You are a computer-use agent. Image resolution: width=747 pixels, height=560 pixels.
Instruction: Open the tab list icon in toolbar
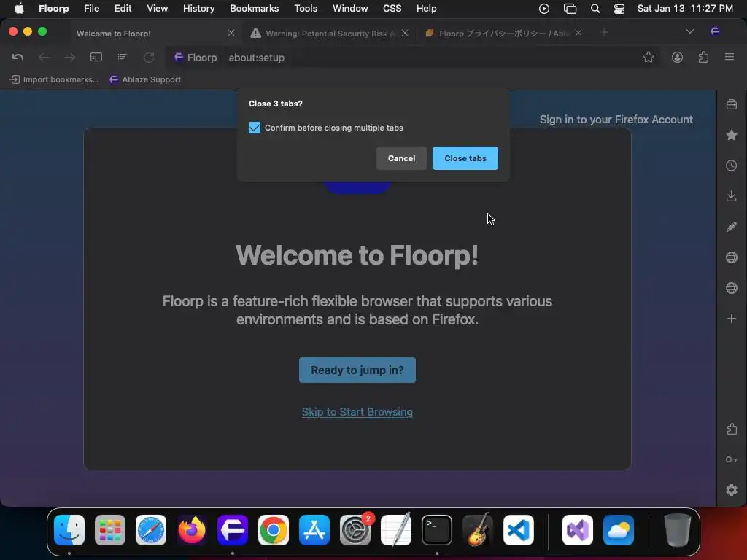coord(123,57)
